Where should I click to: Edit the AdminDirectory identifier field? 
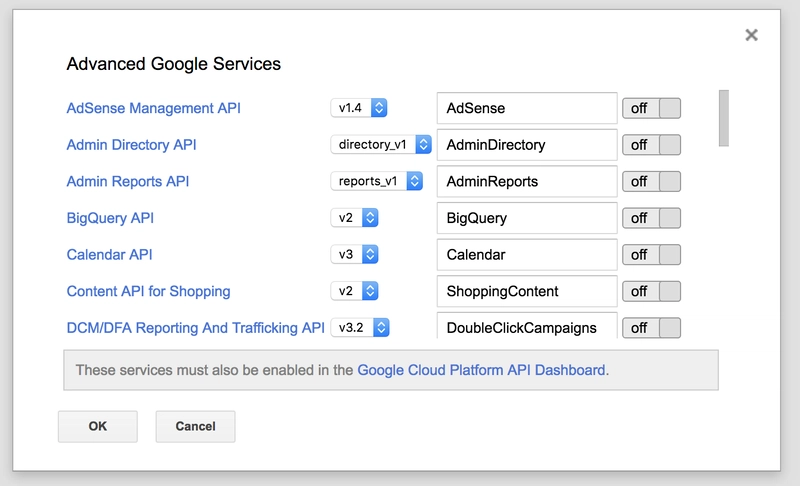(527, 145)
